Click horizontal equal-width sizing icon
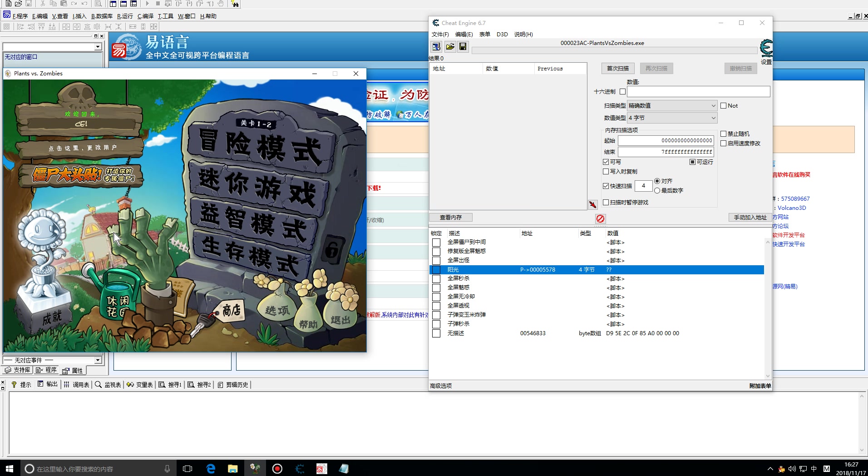 click(133, 27)
